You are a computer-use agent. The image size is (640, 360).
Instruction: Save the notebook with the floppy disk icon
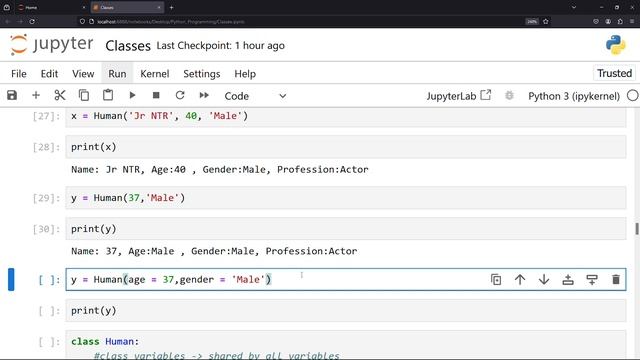(12, 96)
